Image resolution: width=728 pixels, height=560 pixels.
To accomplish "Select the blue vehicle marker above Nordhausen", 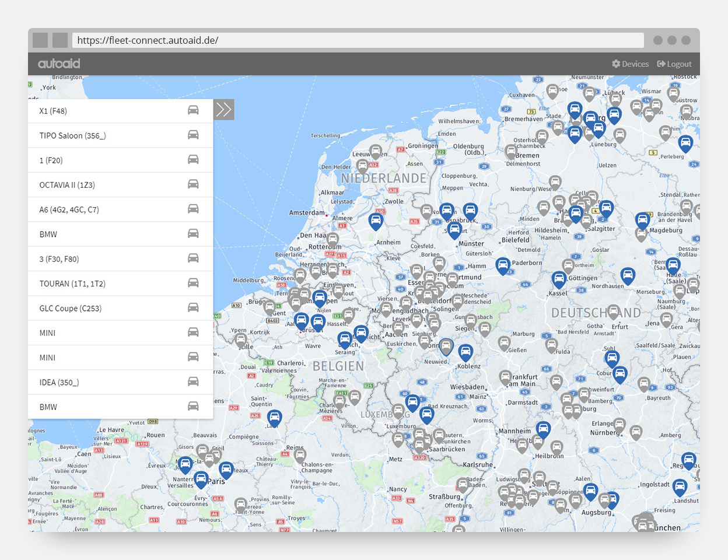I will coord(628,276).
